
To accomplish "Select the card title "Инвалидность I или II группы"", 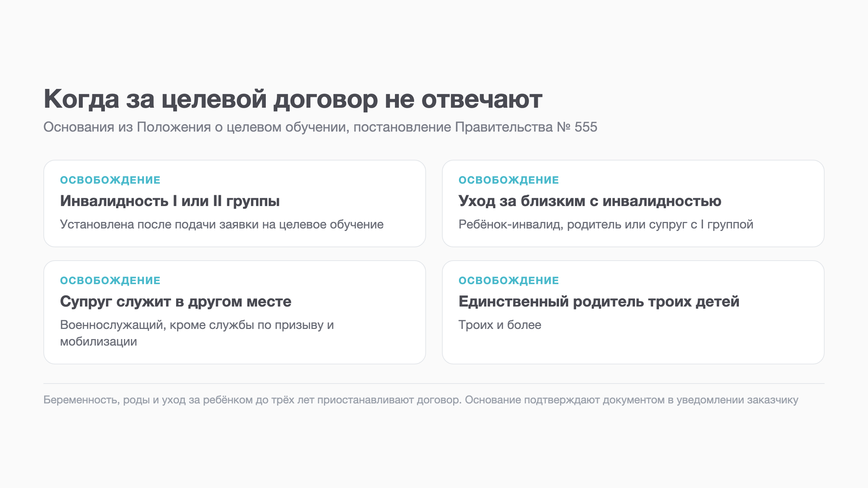I will (170, 201).
